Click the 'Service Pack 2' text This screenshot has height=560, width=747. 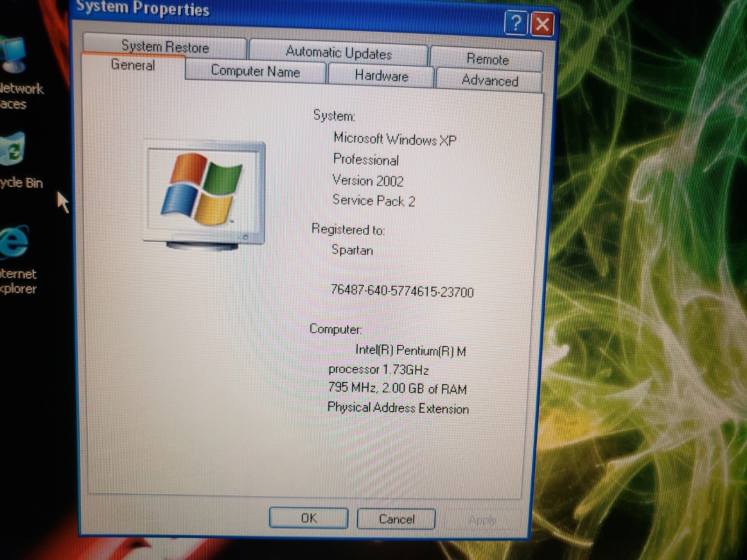point(373,201)
